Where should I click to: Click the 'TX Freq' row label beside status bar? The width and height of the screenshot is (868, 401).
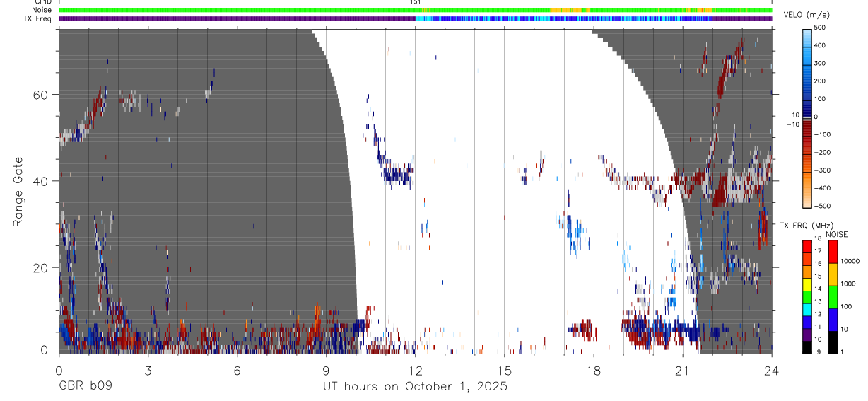(x=37, y=18)
